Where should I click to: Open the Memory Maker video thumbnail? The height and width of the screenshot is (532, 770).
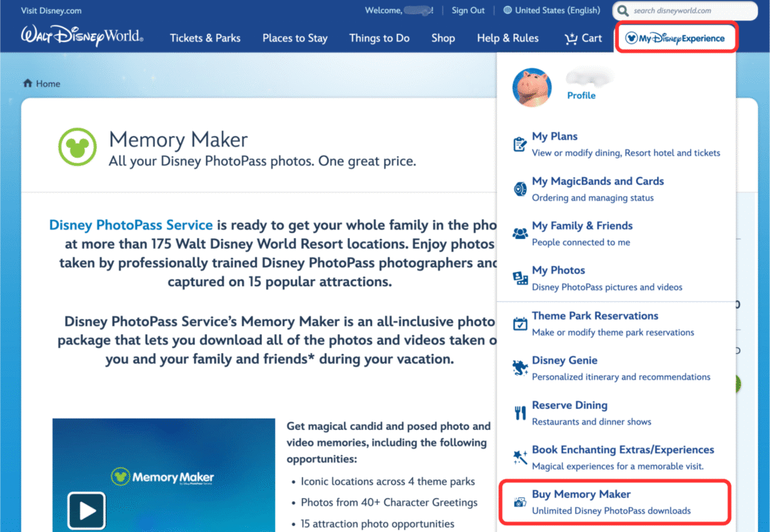(163, 475)
